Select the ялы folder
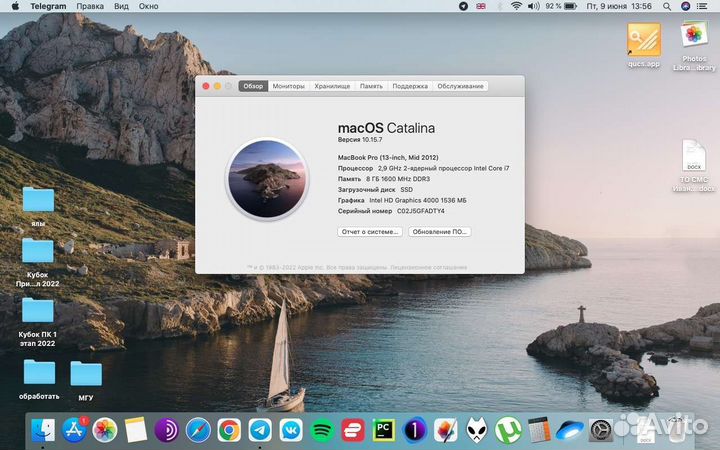 click(38, 206)
